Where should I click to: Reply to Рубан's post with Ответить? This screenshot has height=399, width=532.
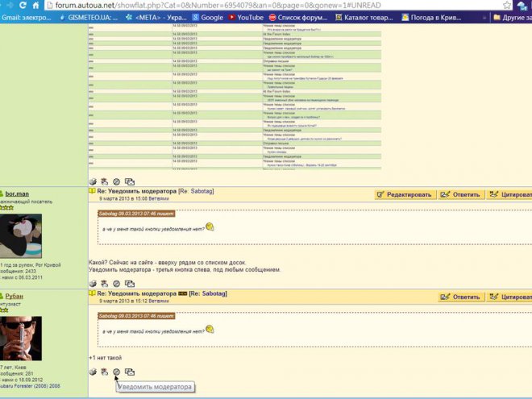pos(461,297)
